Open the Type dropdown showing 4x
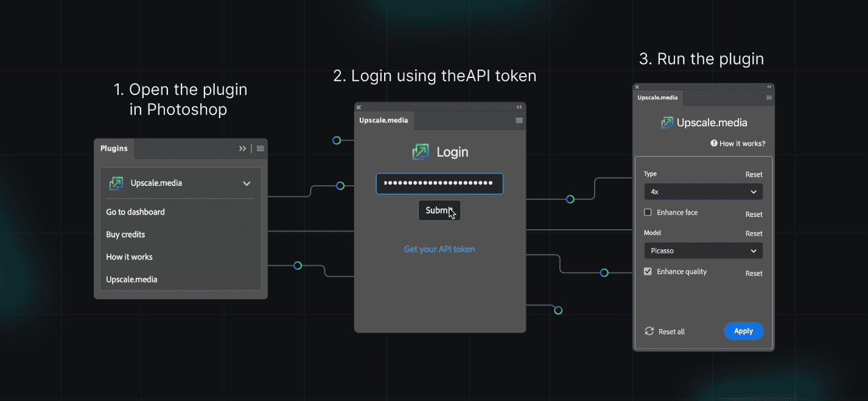 [x=703, y=192]
